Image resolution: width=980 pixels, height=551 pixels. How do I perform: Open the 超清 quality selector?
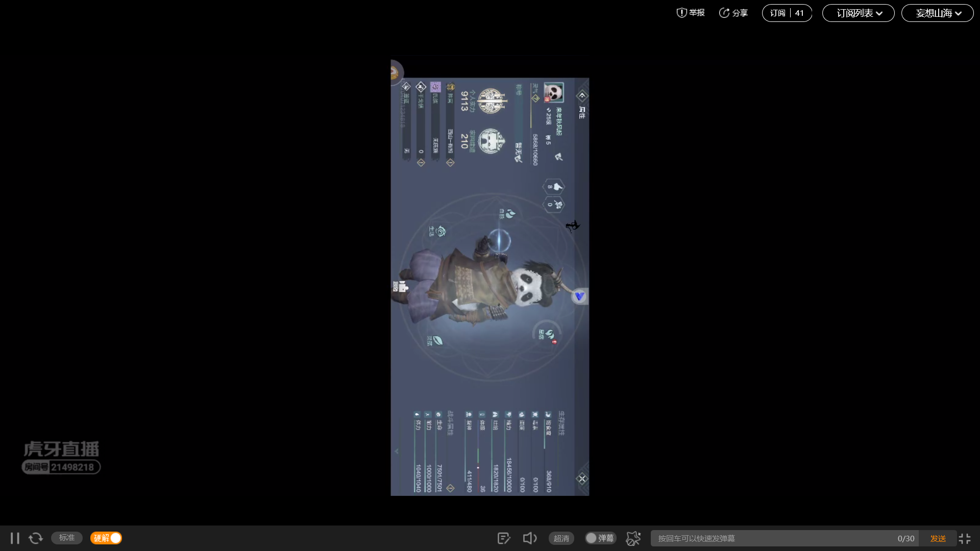561,538
